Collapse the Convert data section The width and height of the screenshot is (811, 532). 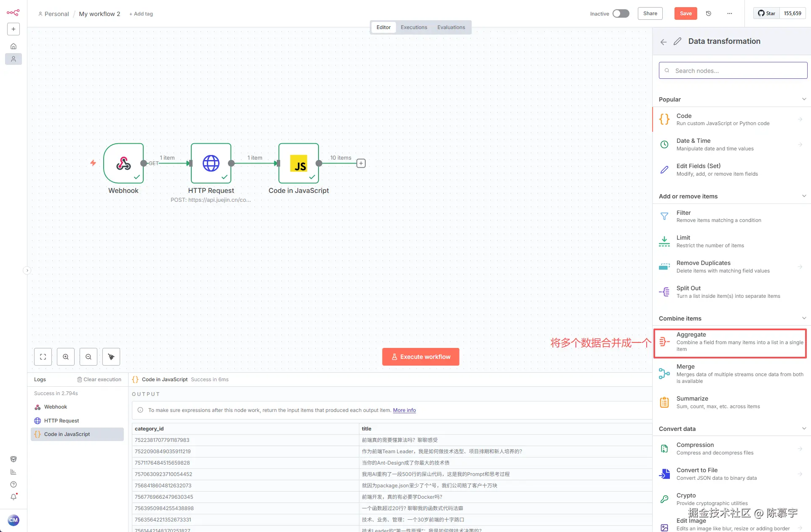(804, 429)
